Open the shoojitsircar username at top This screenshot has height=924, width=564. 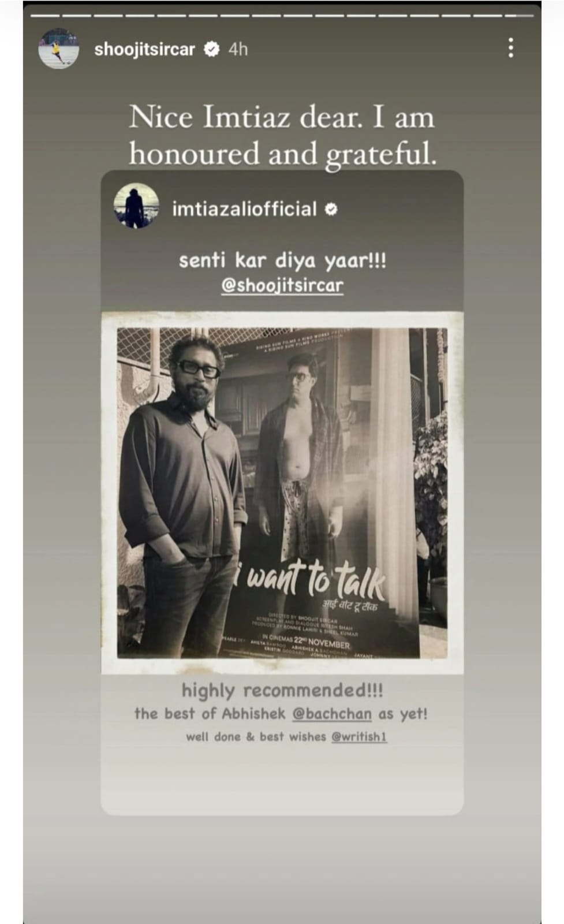point(144,49)
